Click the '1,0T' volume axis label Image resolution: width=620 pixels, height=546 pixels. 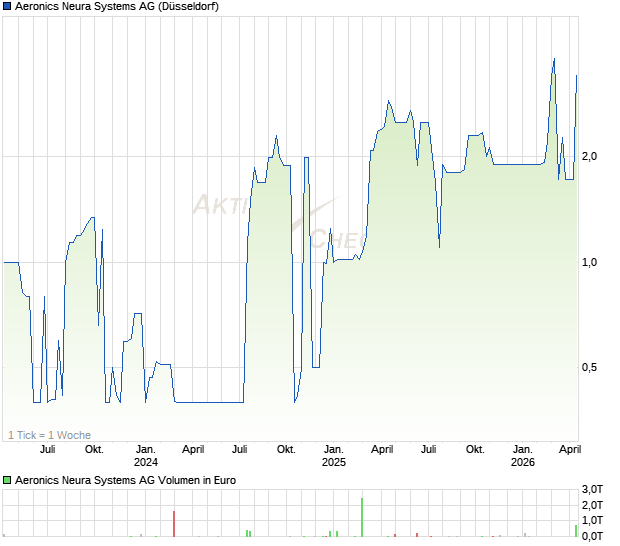pos(592,520)
